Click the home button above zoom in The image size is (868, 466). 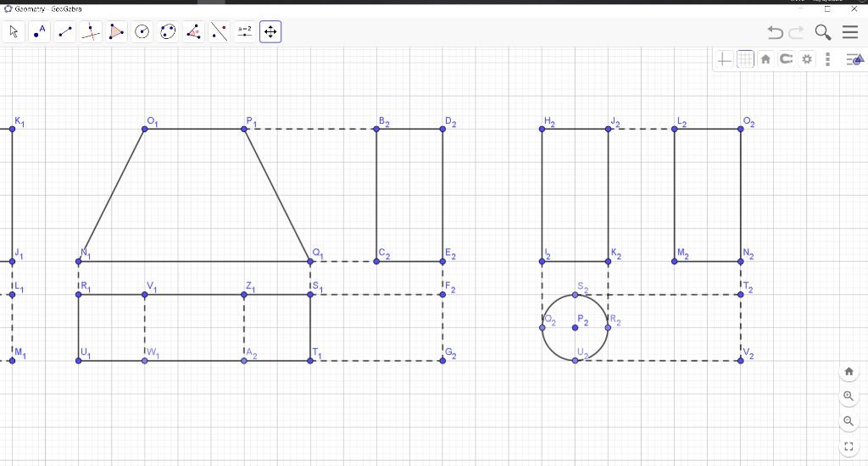849,371
